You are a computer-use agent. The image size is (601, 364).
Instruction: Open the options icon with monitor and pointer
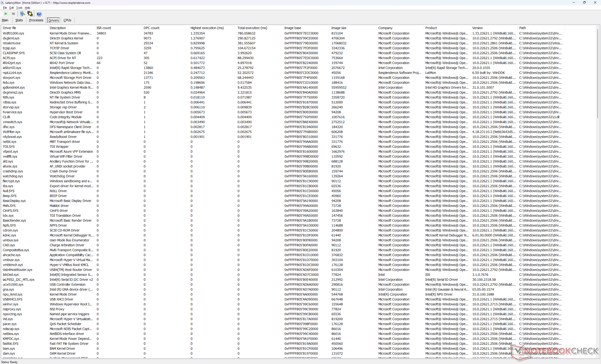[x=22, y=14]
